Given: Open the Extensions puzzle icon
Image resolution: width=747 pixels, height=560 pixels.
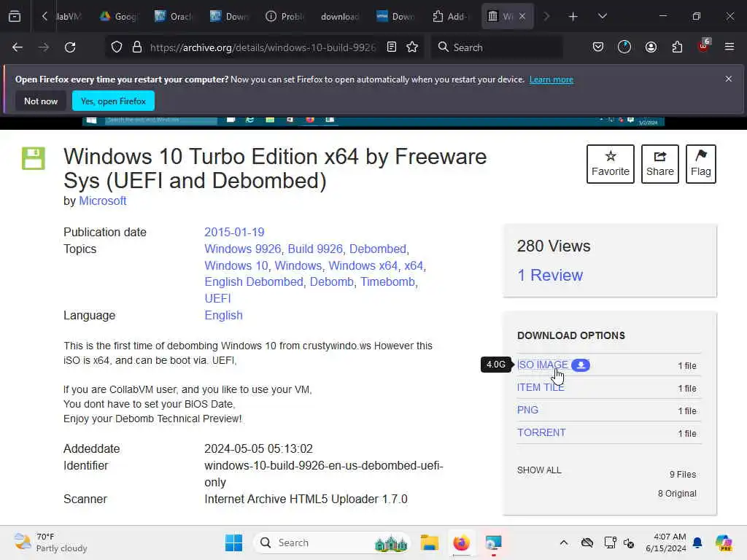Looking at the screenshot, I should click(x=677, y=47).
